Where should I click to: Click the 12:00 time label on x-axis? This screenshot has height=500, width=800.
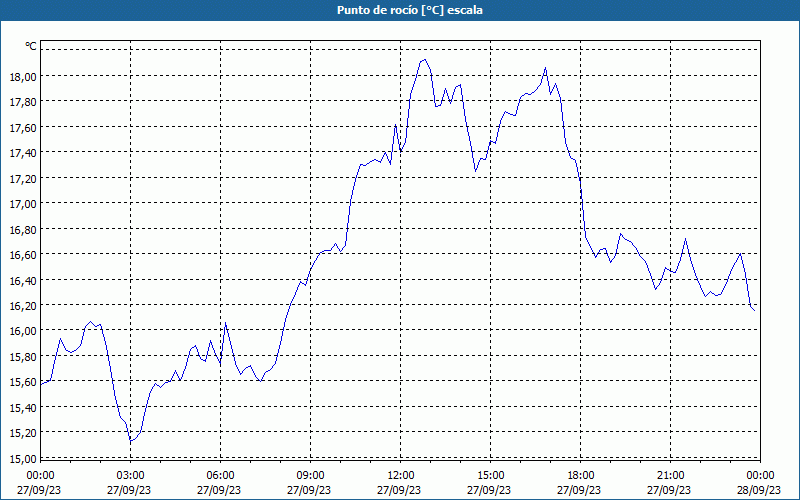(x=401, y=476)
